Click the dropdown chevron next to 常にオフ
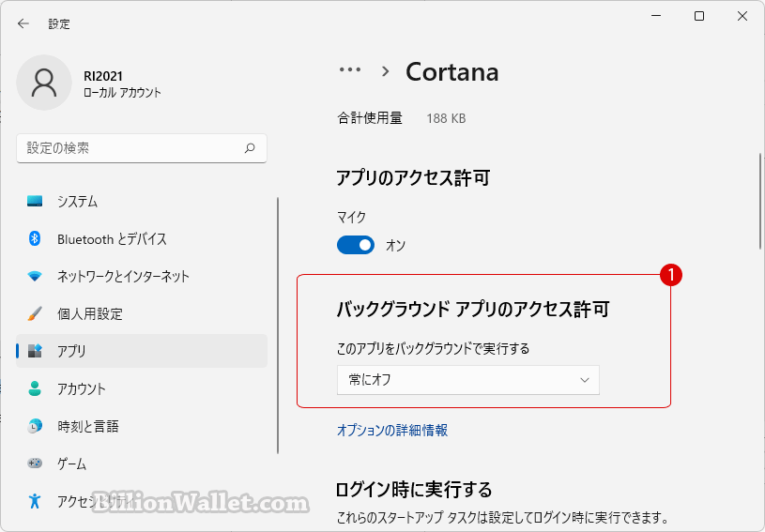The width and height of the screenshot is (765, 532). (x=585, y=380)
